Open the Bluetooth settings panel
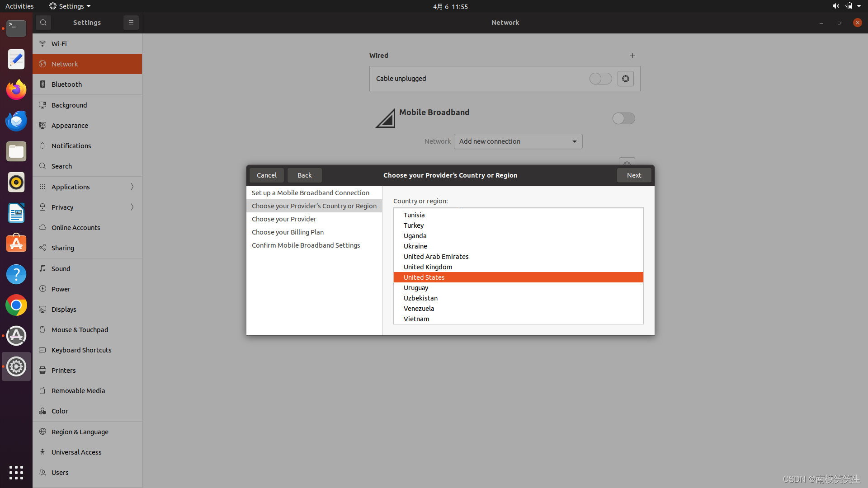Image resolution: width=868 pixels, height=488 pixels. (66, 84)
